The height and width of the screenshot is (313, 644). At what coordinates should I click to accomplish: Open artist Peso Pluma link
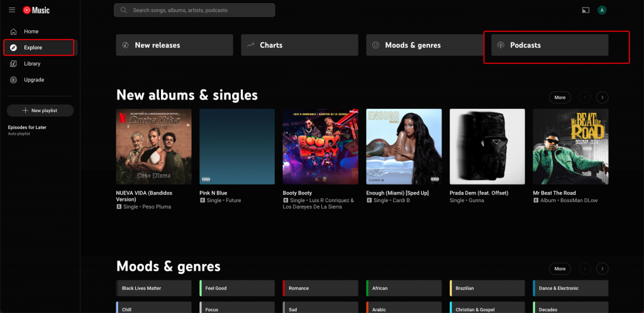[157, 207]
